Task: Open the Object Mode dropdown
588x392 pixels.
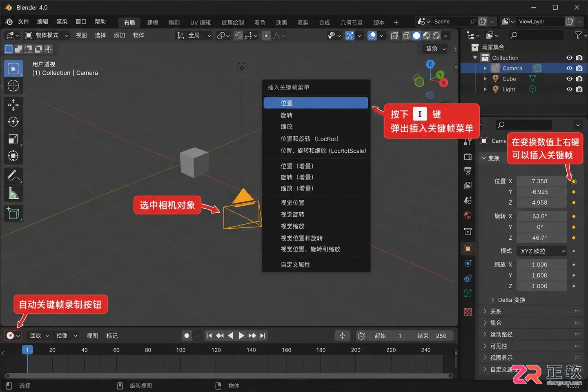Action: click(47, 36)
